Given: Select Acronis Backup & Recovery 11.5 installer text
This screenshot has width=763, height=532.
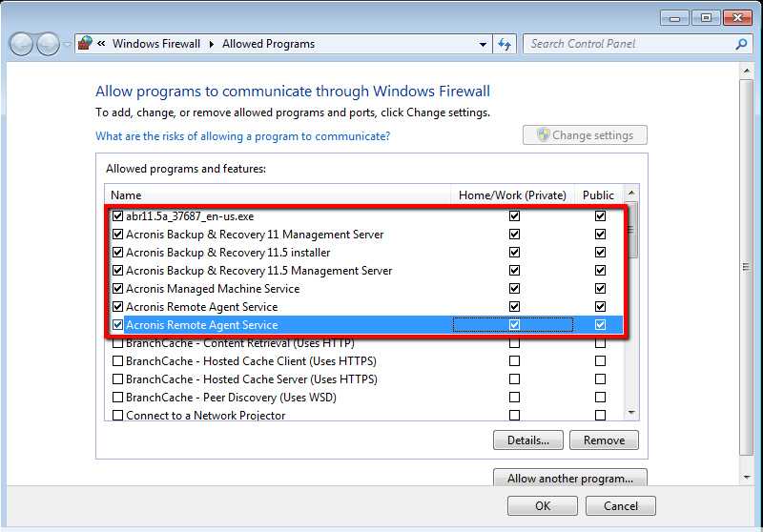Looking at the screenshot, I should tap(228, 253).
